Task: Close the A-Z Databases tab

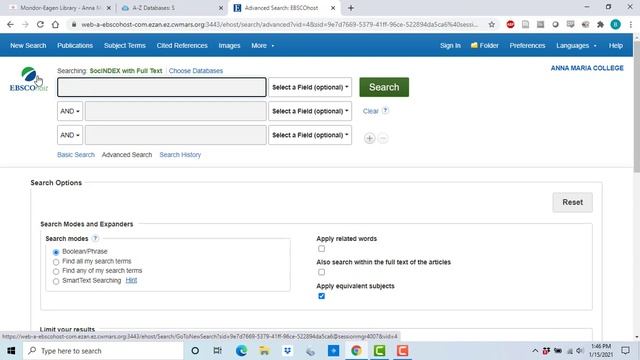Action: (x=221, y=8)
